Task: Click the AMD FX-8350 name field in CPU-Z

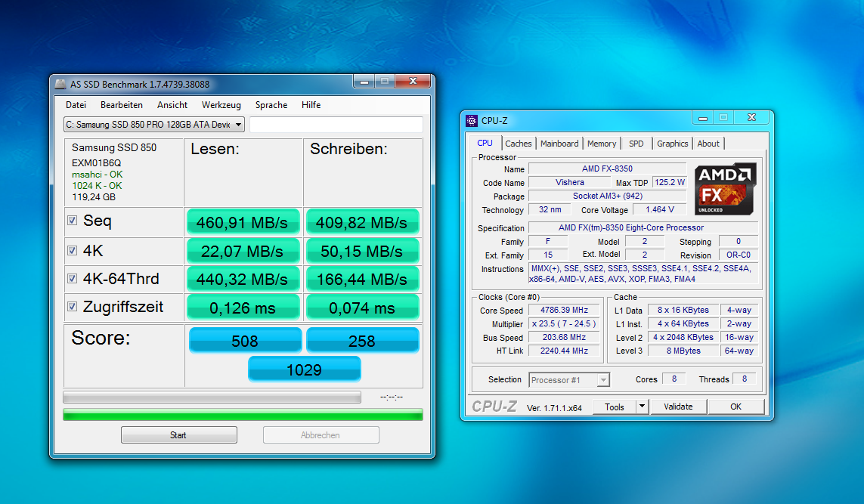Action: click(607, 169)
